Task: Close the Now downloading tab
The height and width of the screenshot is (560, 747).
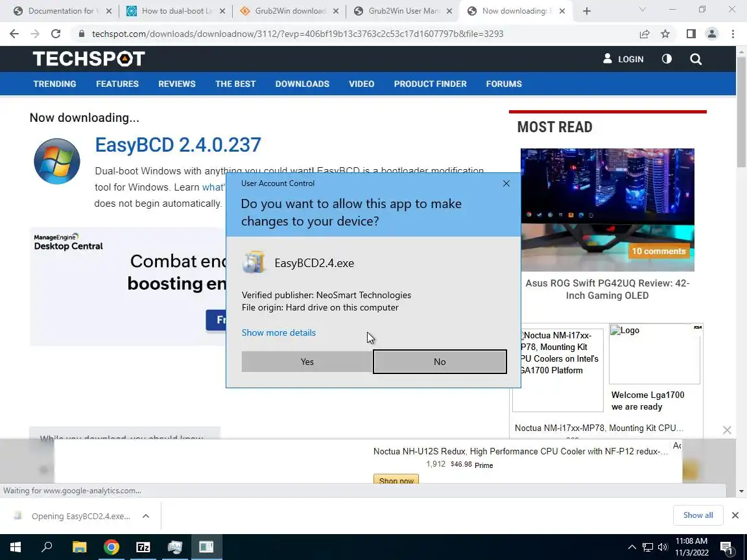Action: point(562,11)
